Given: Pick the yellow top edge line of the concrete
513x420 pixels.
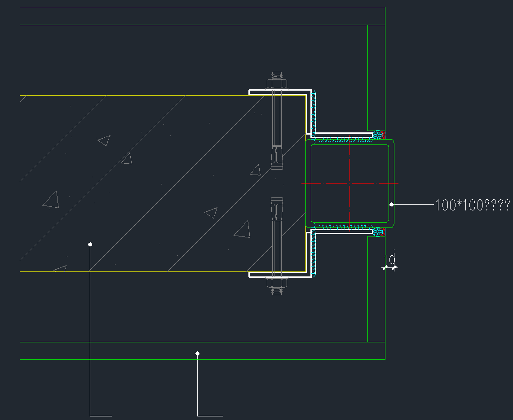Looking at the screenshot, I should [x=135, y=95].
